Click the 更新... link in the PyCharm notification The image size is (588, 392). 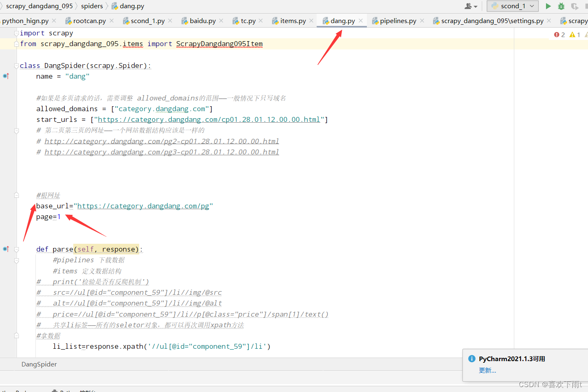pos(488,371)
